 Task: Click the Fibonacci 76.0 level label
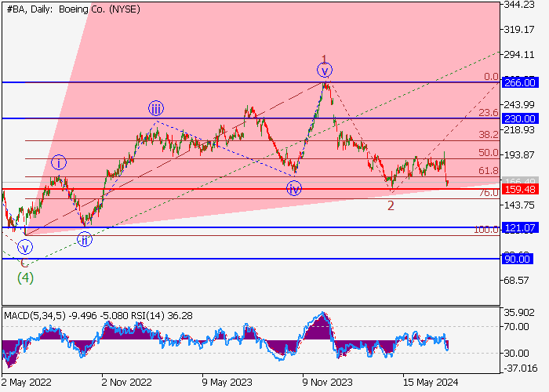point(489,193)
